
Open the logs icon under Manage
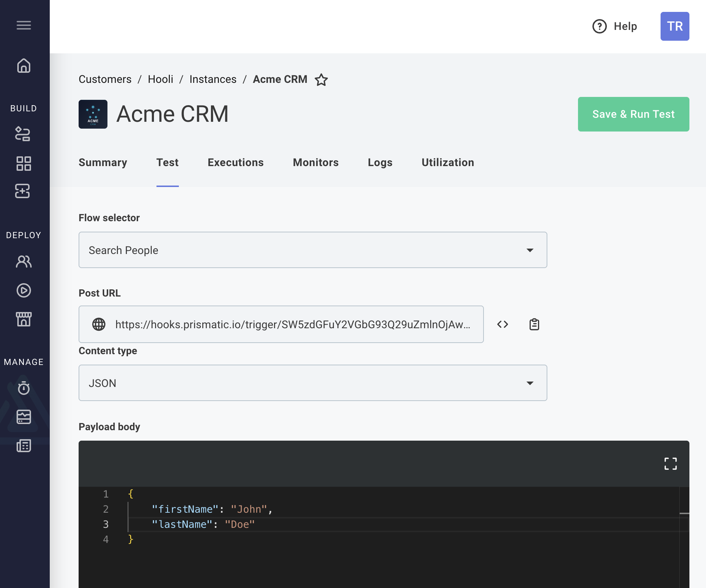tap(24, 446)
